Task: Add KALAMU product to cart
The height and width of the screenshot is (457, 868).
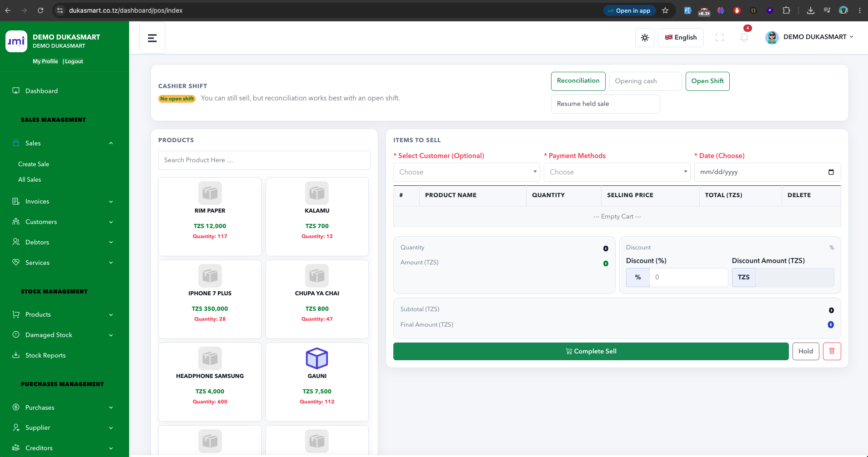Action: tap(317, 216)
